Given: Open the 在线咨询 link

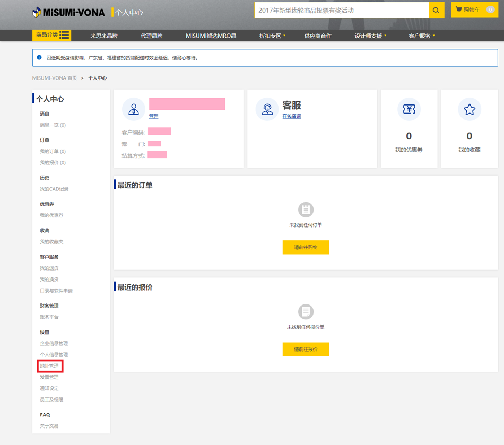Looking at the screenshot, I should coord(291,116).
